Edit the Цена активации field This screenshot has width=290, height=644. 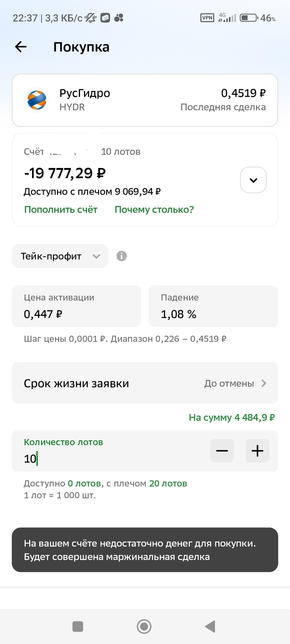tap(76, 306)
